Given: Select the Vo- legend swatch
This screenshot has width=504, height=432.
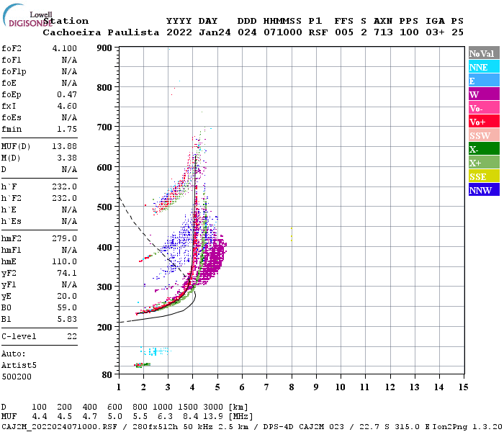Looking at the screenshot, I should (484, 108).
